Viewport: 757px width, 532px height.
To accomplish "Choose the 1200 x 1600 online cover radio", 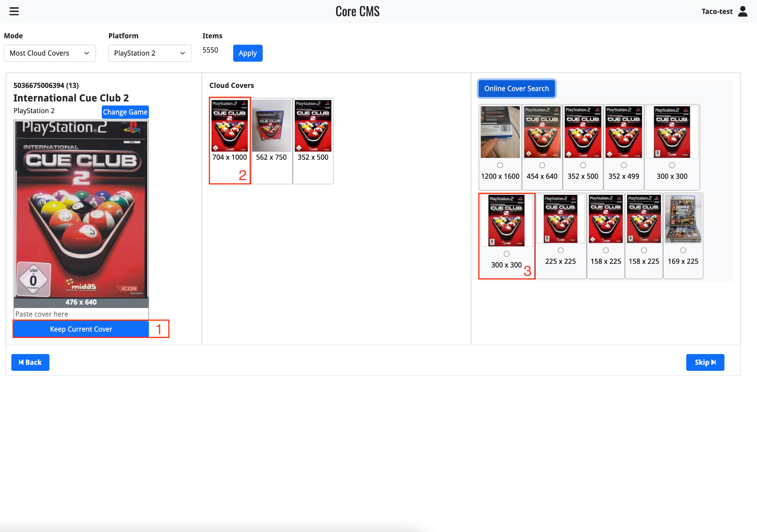I will 500,165.
